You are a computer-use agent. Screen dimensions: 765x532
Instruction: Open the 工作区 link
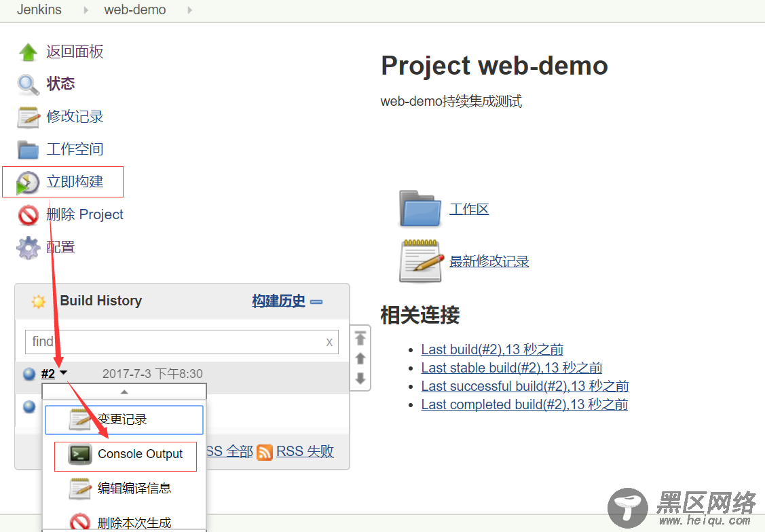(469, 209)
